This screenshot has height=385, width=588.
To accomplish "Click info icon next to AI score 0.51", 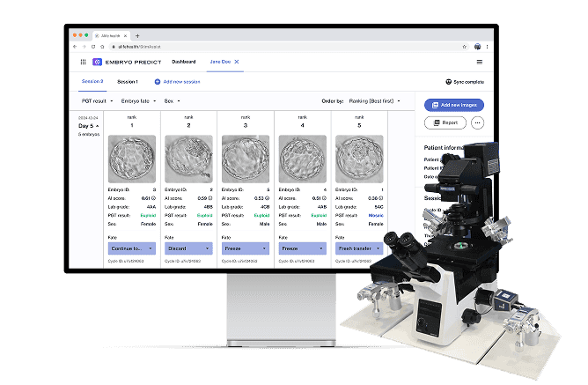I will click(x=325, y=198).
